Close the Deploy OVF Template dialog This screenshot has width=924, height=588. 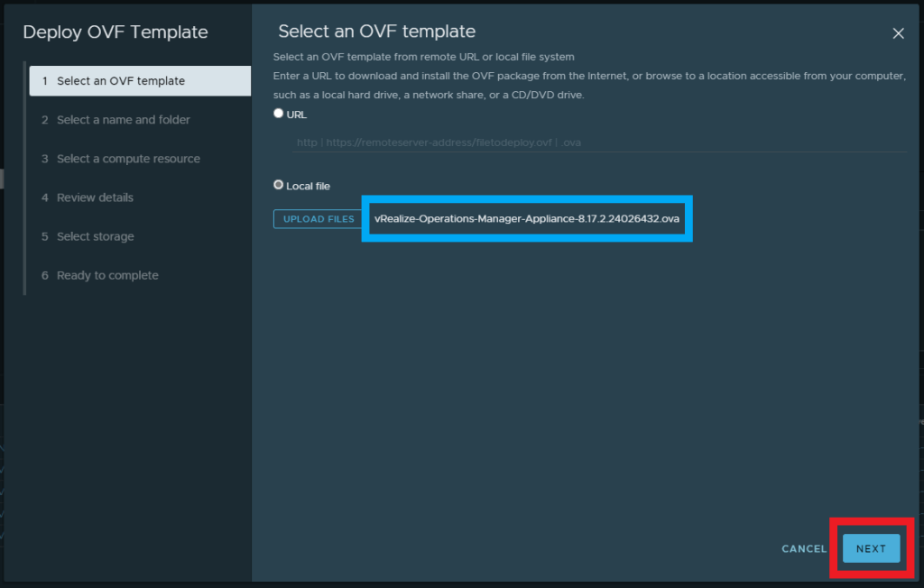pos(898,33)
